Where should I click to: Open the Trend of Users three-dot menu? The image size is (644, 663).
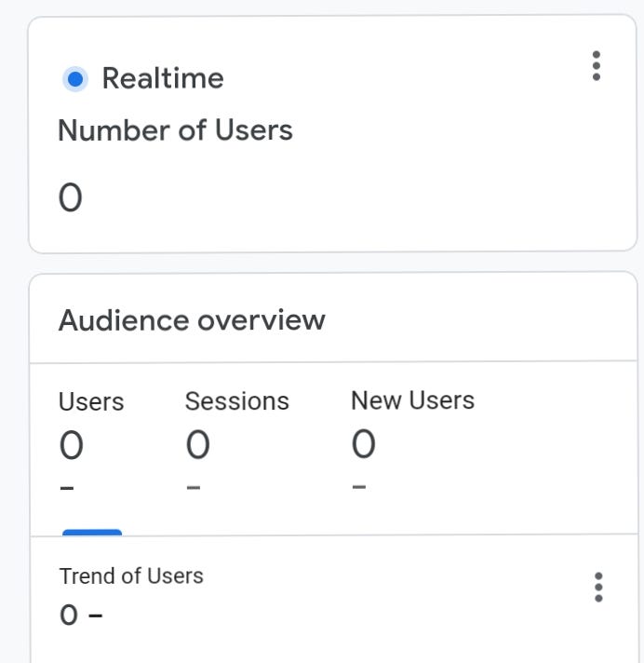(x=598, y=587)
